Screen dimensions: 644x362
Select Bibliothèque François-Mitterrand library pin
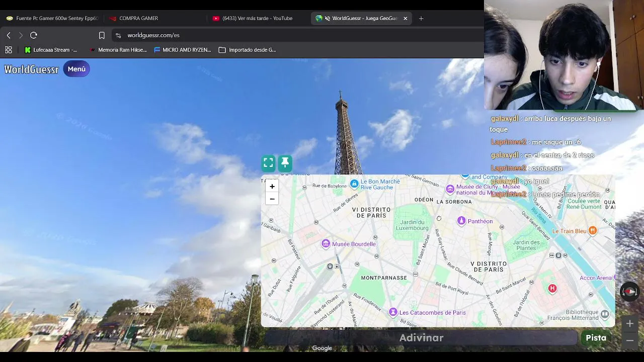point(605,314)
